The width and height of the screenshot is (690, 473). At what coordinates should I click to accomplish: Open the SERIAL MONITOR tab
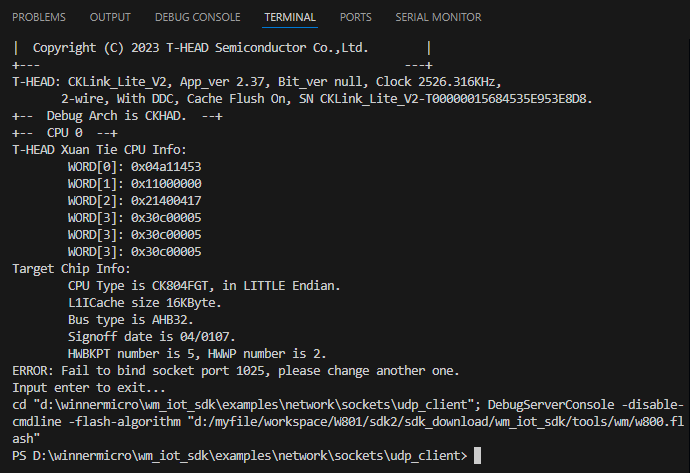[x=438, y=17]
